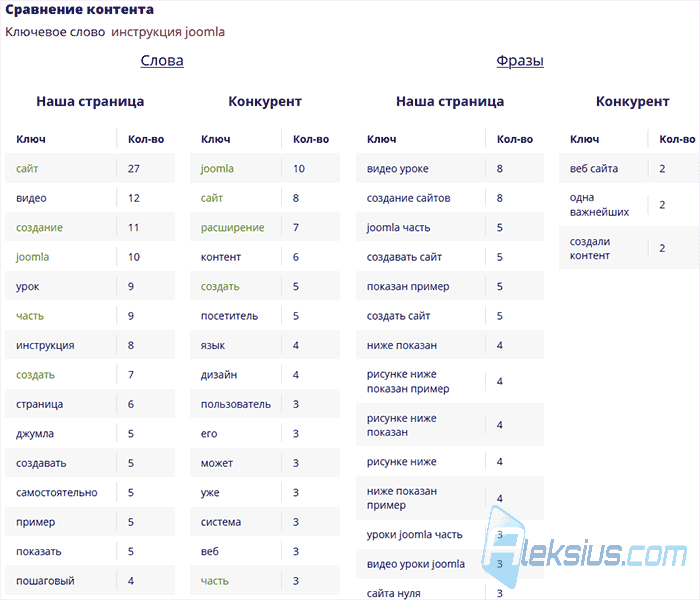Select 'посетитель' word in Конкурент table

click(229, 316)
